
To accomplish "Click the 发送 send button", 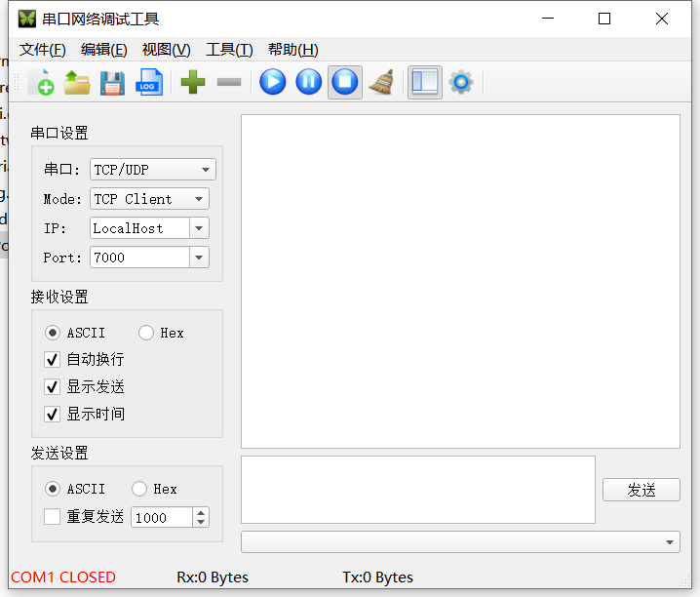I will click(642, 490).
